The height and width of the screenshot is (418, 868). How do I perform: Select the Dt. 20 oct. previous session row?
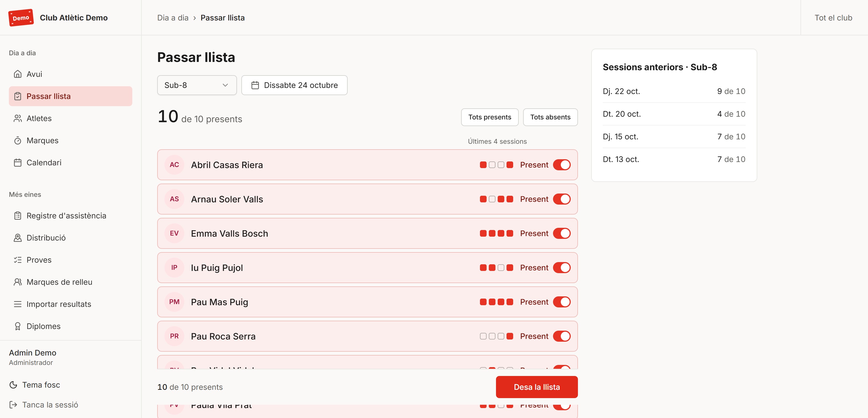point(674,114)
